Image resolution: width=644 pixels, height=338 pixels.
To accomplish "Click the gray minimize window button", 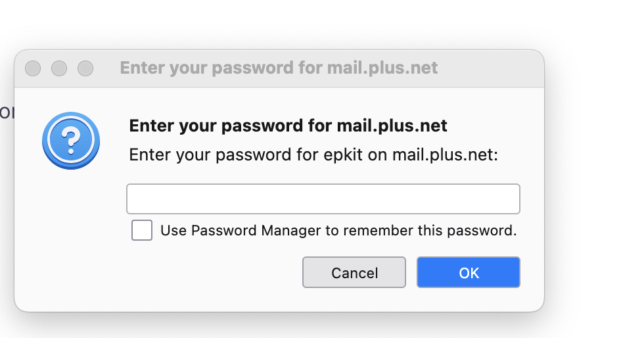I will [x=59, y=68].
